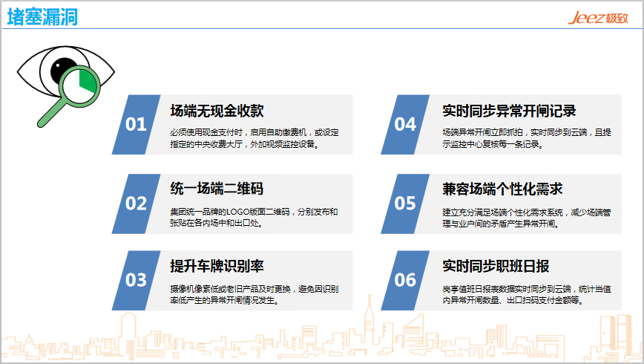
Task: Select the slide title 堵塞漏洞
Action: click(42, 17)
